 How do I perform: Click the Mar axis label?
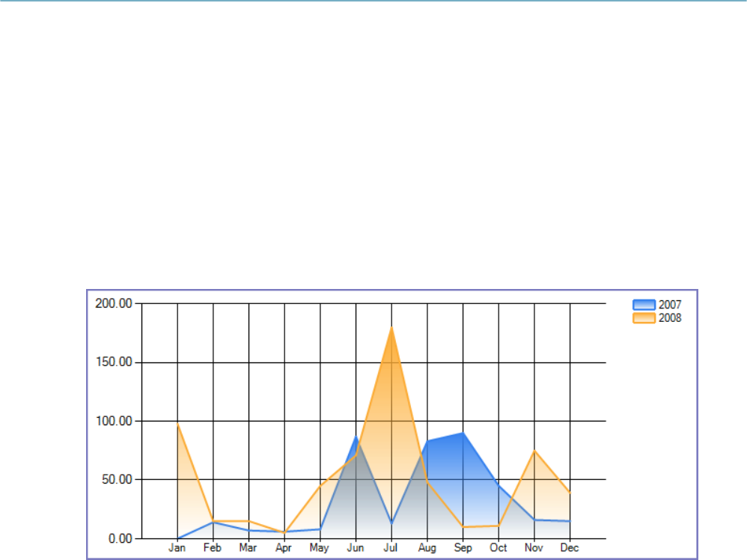248,547
